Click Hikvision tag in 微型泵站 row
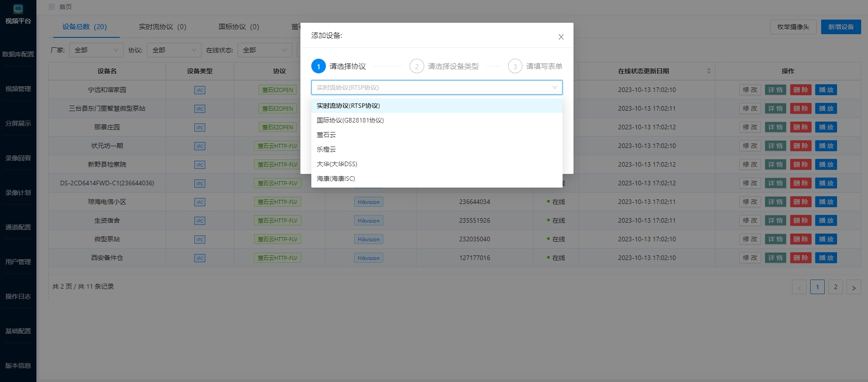The image size is (868, 382). pyautogui.click(x=369, y=239)
